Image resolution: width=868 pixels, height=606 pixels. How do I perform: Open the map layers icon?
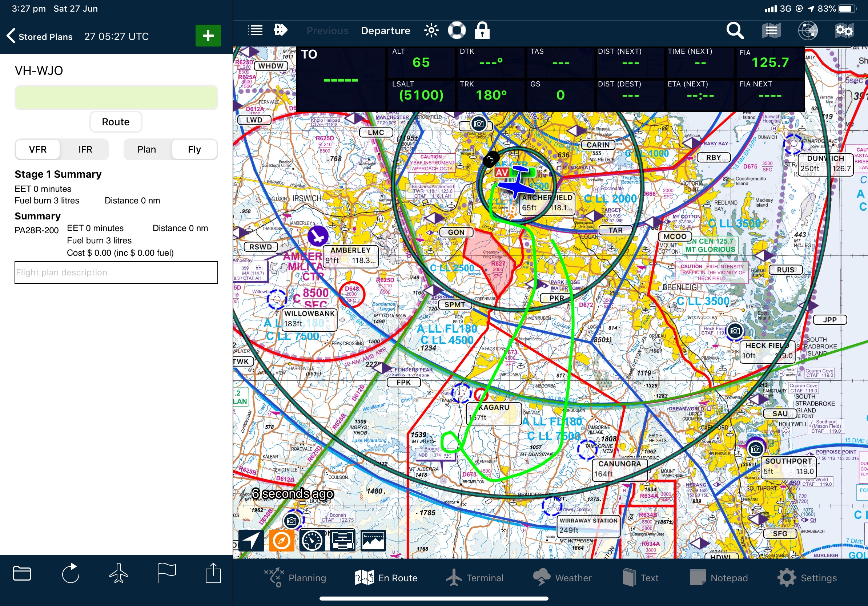tap(771, 31)
